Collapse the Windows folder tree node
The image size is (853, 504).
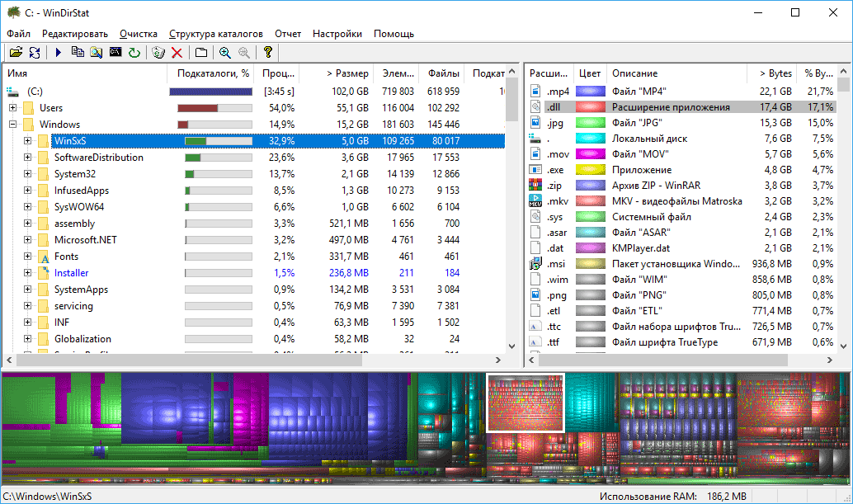[12, 125]
